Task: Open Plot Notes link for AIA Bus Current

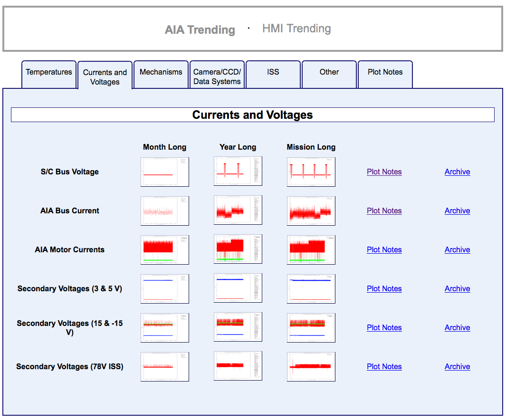Action: point(384,210)
